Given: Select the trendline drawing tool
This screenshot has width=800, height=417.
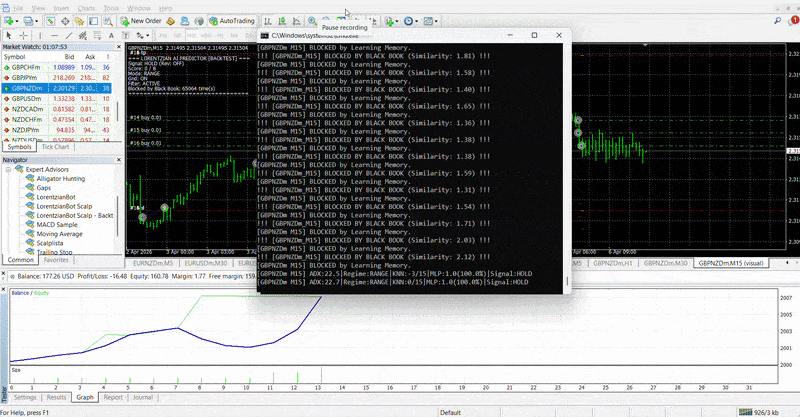Looking at the screenshot, I should tap(68, 35).
